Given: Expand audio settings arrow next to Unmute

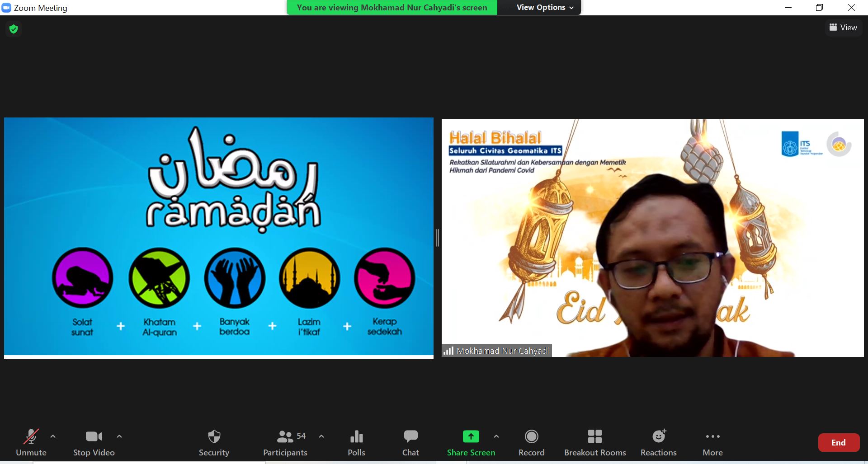Looking at the screenshot, I should [53, 436].
